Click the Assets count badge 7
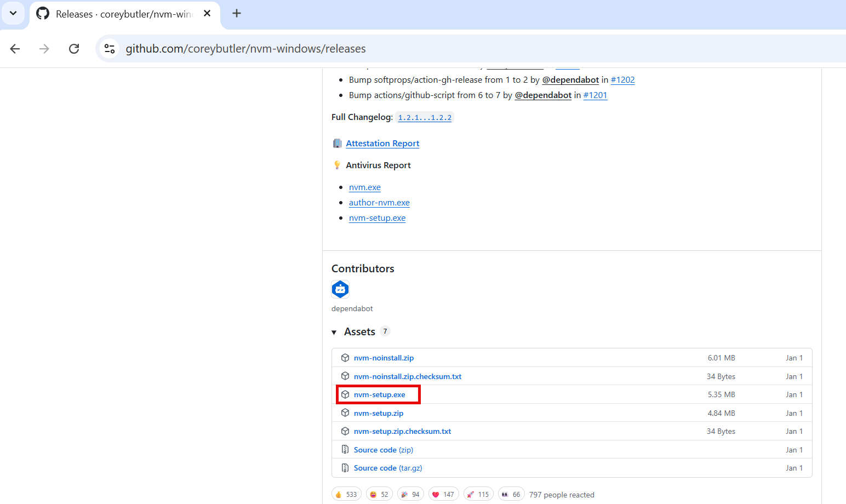Image resolution: width=846 pixels, height=504 pixels. coord(385,331)
